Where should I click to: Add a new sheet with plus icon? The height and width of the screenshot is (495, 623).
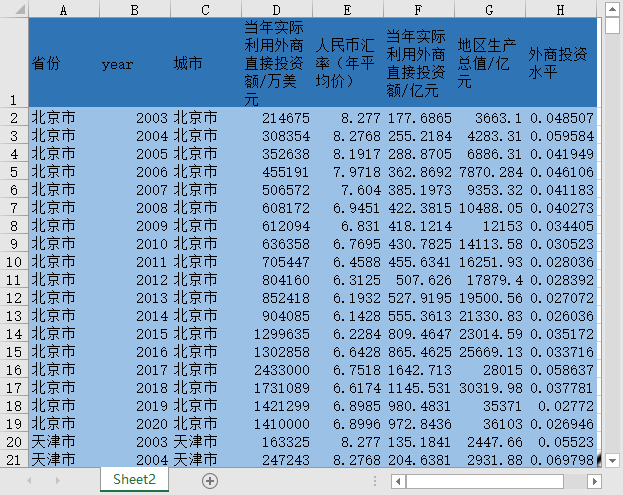coord(210,481)
